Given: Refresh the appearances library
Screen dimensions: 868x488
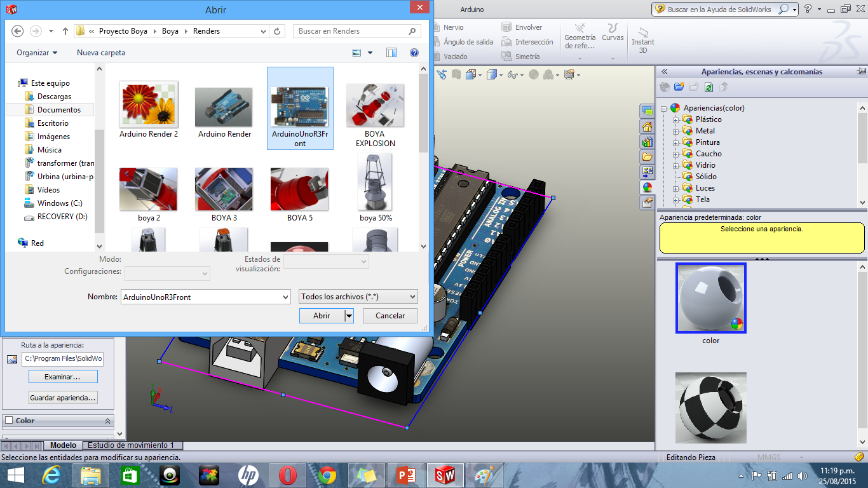Looking at the screenshot, I should (709, 87).
